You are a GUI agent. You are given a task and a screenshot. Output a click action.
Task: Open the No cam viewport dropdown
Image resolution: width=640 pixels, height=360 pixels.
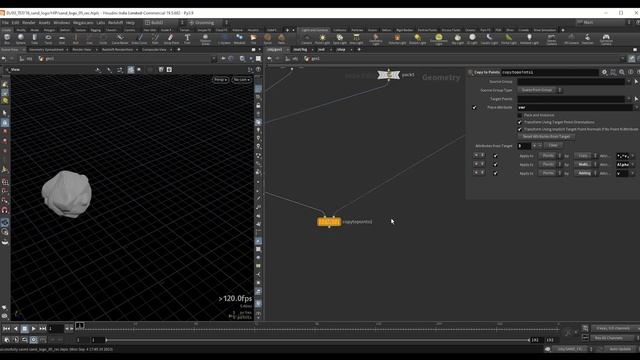pyautogui.click(x=241, y=80)
